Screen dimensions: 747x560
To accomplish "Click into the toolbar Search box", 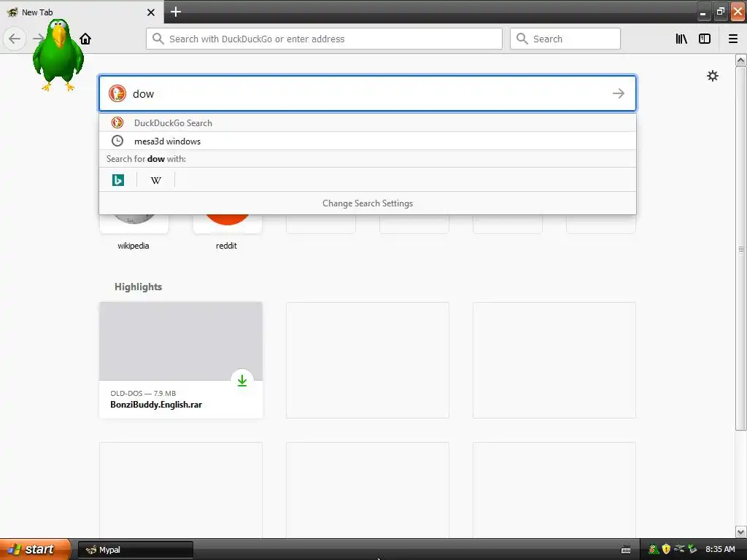I will pos(565,39).
